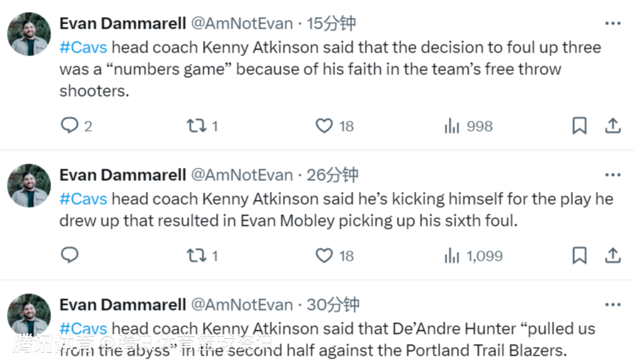
Task: Open more options on the 15分钟 tweet
Action: [612, 23]
